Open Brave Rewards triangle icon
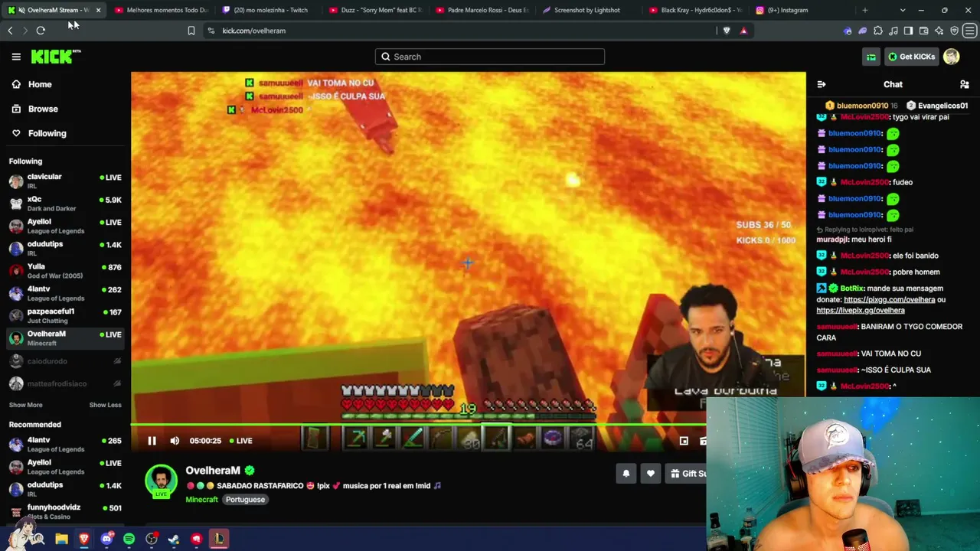Image resolution: width=980 pixels, height=551 pixels. 743,31
